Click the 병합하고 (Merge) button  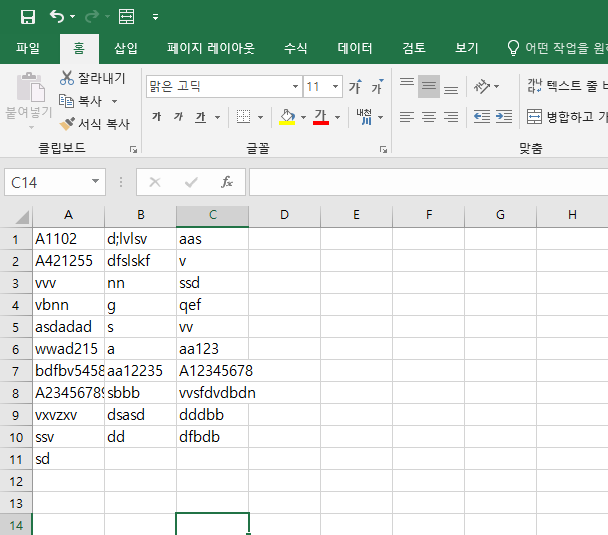click(566, 117)
